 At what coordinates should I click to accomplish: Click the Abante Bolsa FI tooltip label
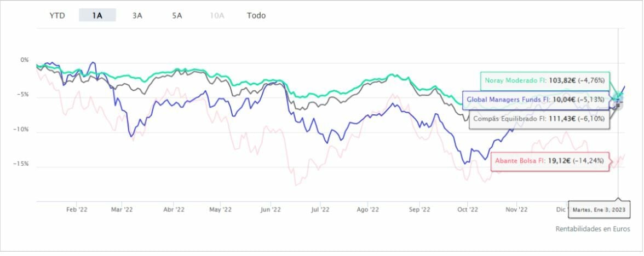point(550,161)
